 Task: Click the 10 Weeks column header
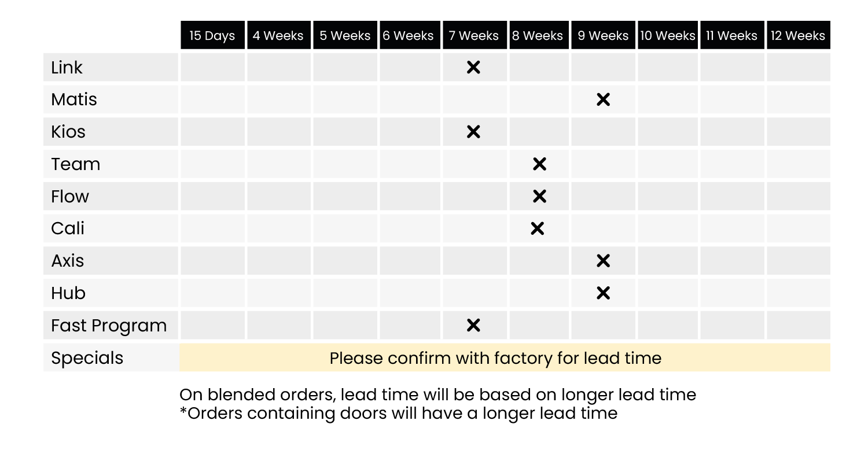[668, 36]
